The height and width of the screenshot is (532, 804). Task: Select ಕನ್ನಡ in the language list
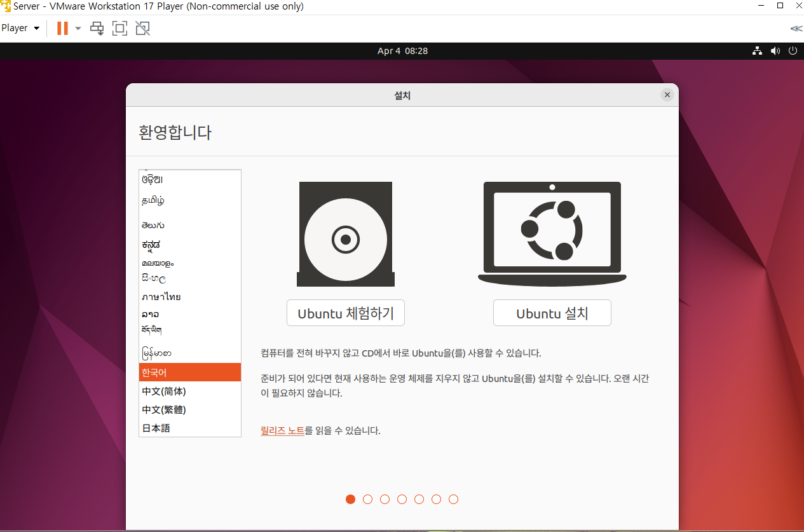pyautogui.click(x=190, y=244)
